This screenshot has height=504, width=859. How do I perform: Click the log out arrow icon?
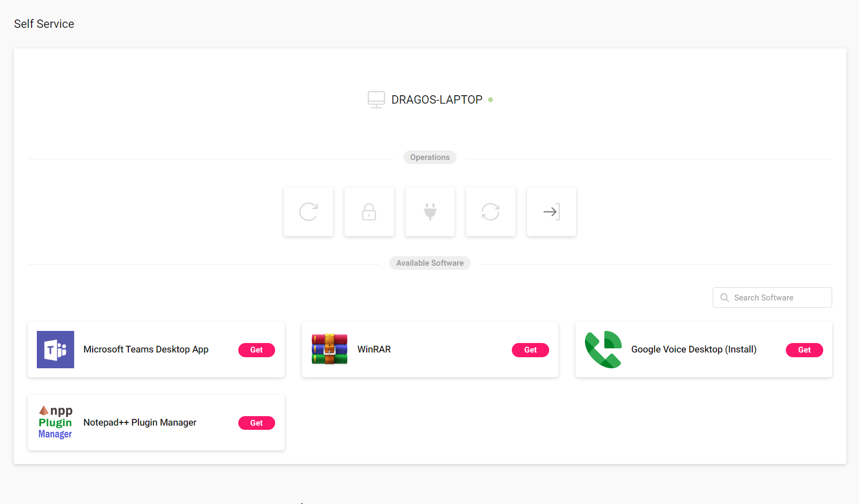551,212
